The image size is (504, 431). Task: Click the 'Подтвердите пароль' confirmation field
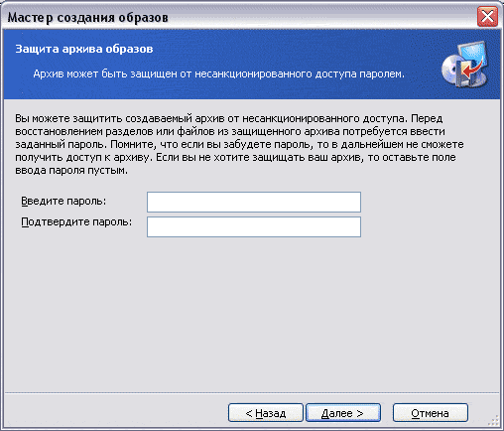coord(254,226)
